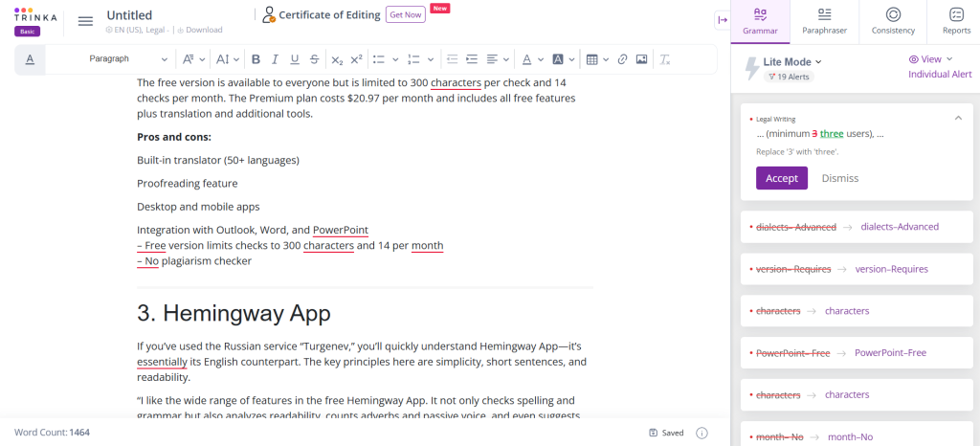Click the info icon in the status bar
This screenshot has height=446, width=980.
pos(702,433)
